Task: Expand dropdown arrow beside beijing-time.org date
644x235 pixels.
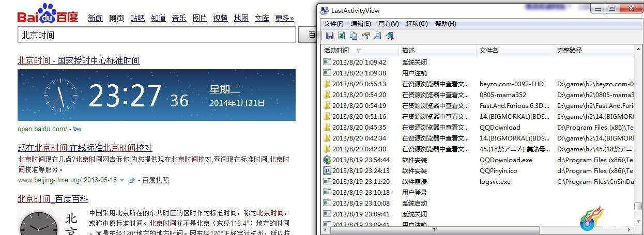Action: 122,180
